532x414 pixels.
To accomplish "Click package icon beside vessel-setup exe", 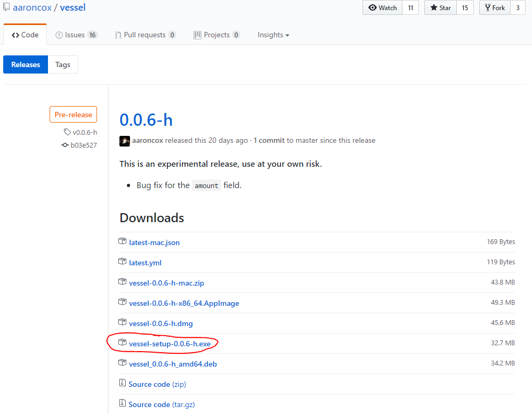I will click(122, 343).
